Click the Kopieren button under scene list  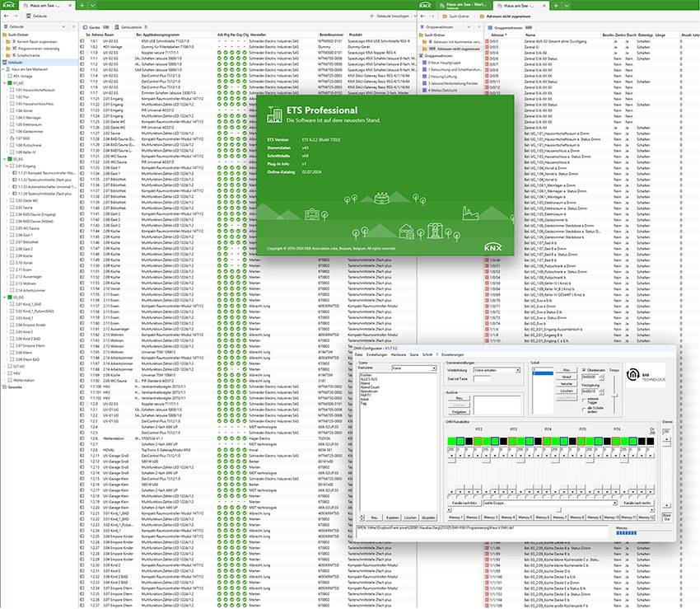[x=392, y=518]
